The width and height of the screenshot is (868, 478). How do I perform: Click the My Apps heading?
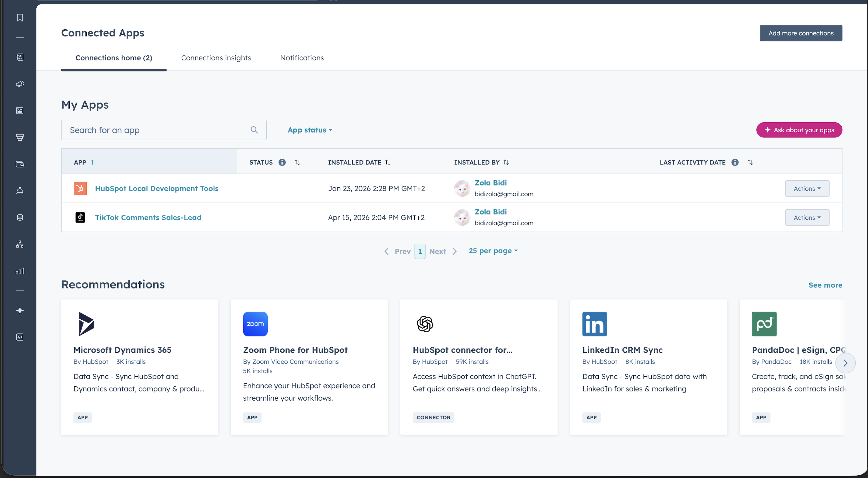click(x=85, y=105)
